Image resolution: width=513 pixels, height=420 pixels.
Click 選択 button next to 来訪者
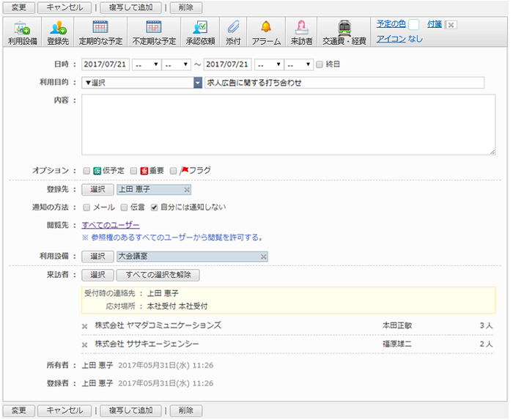click(97, 275)
